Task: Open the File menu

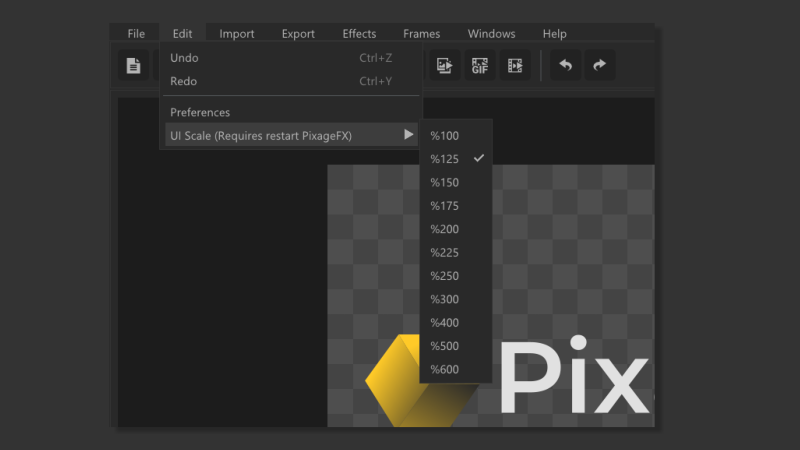Action: pos(136,34)
